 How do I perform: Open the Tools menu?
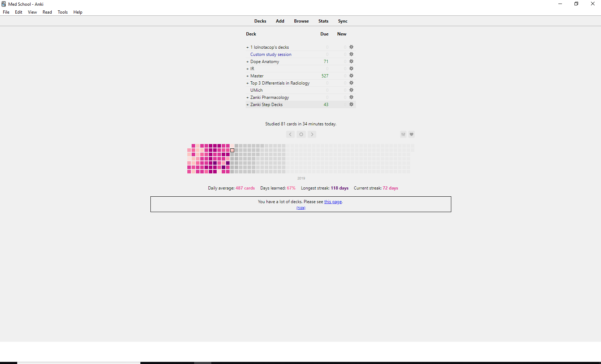(x=63, y=12)
